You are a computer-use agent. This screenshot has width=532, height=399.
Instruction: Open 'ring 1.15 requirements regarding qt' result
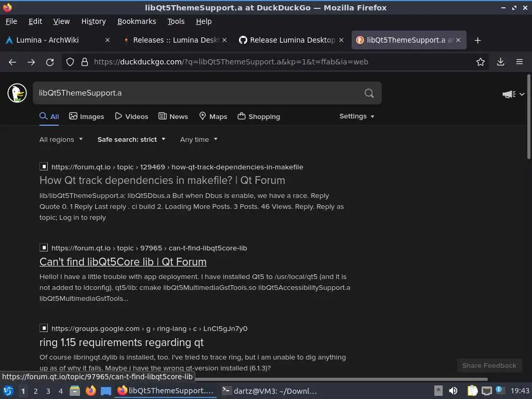pos(122,342)
